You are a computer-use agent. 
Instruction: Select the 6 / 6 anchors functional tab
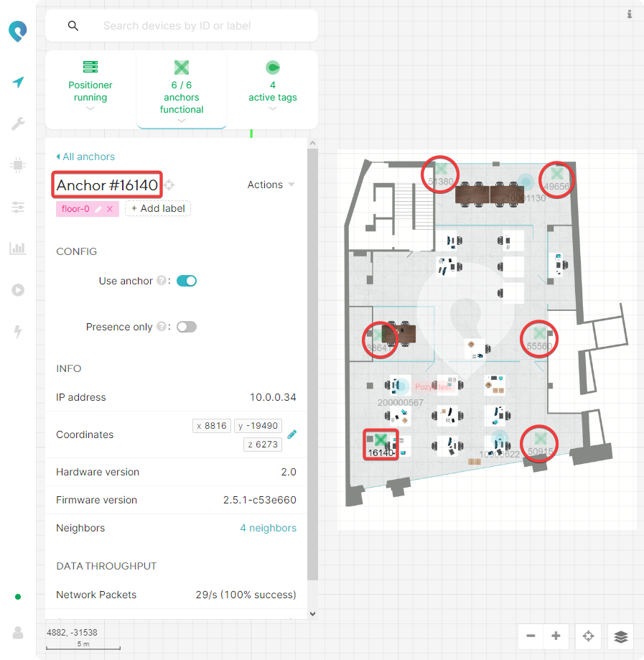tap(182, 90)
